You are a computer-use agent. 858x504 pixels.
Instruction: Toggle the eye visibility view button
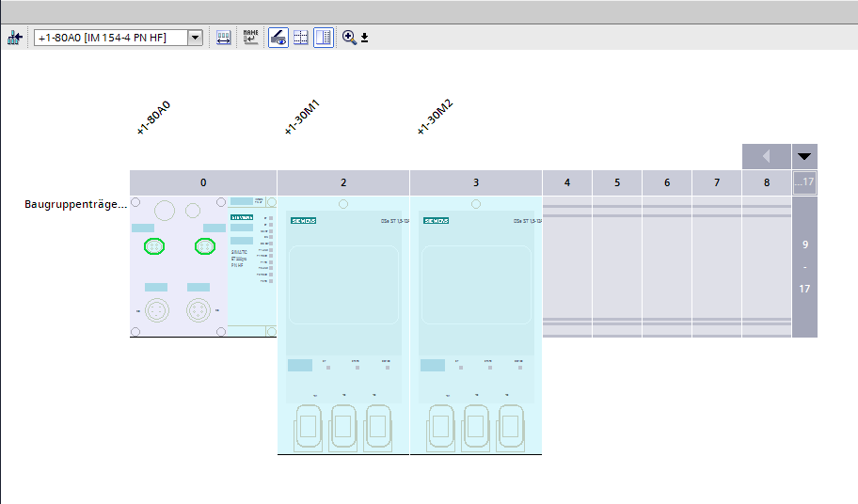[x=278, y=38]
